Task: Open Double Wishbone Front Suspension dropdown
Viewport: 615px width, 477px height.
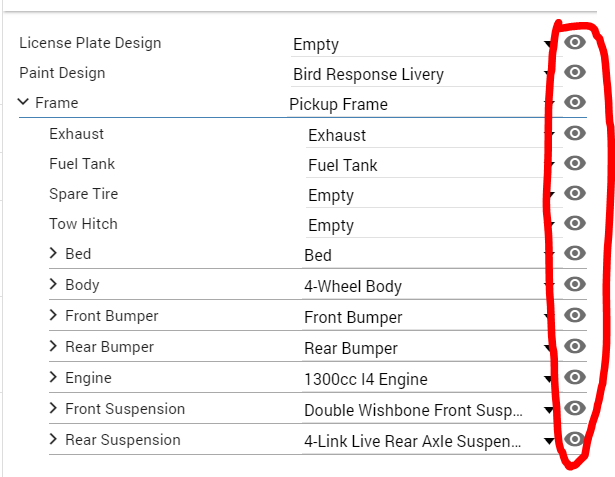Action: pos(428,410)
